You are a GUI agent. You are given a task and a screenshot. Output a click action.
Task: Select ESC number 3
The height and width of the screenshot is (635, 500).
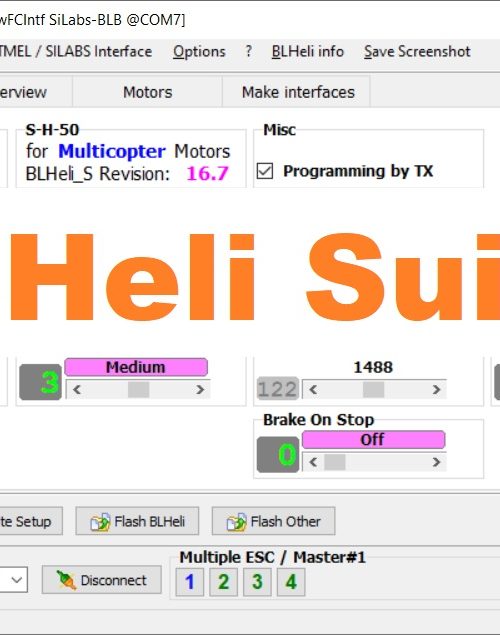tap(257, 582)
